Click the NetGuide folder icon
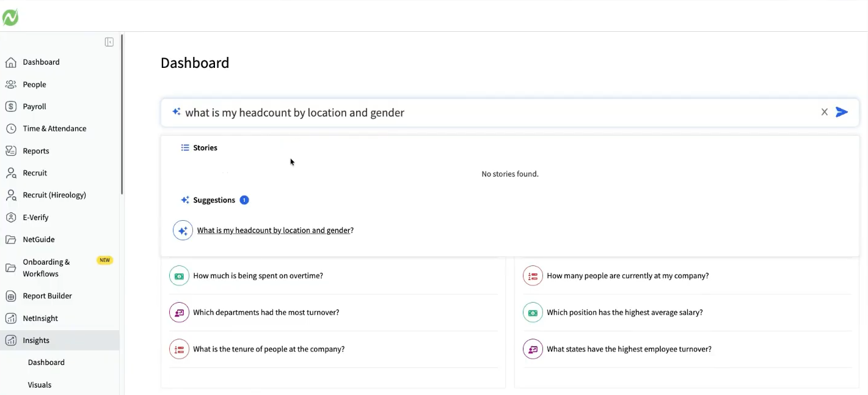Screen dimensions: 868x395 [11, 240]
